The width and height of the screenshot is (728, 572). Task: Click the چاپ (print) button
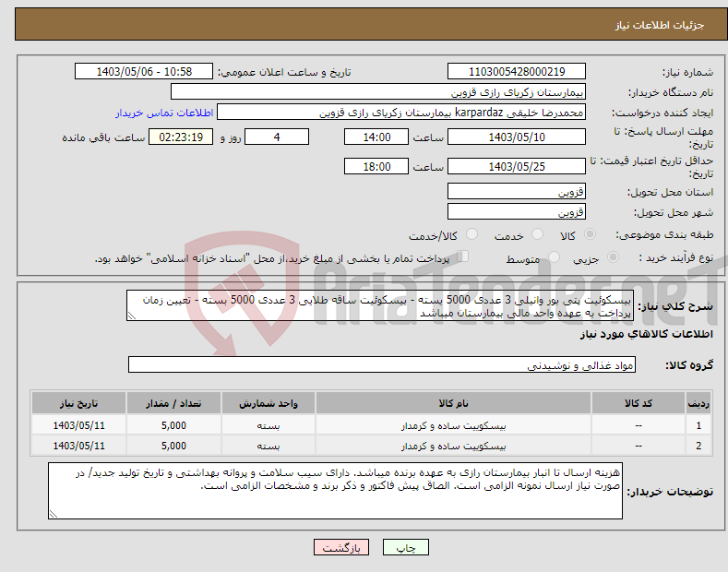(405, 548)
